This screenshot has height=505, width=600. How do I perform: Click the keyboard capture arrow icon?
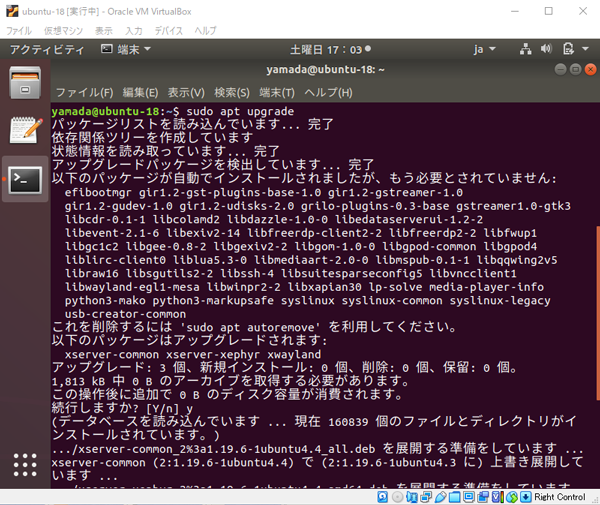[526, 497]
